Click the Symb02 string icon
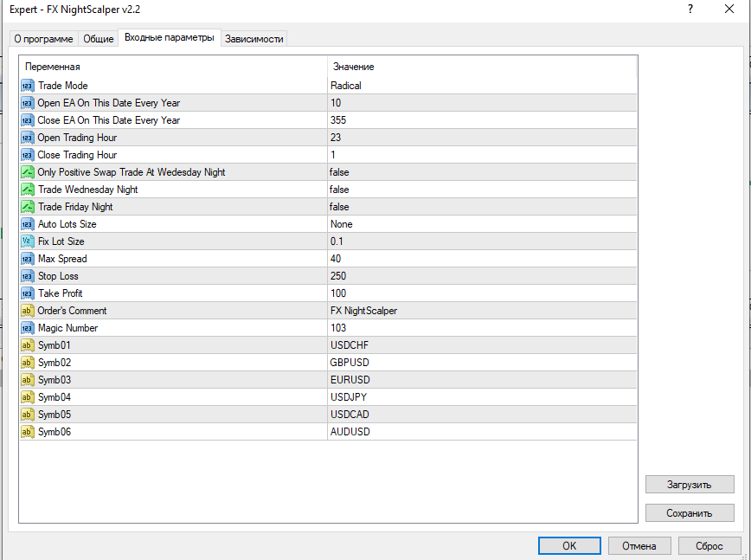 click(28, 362)
